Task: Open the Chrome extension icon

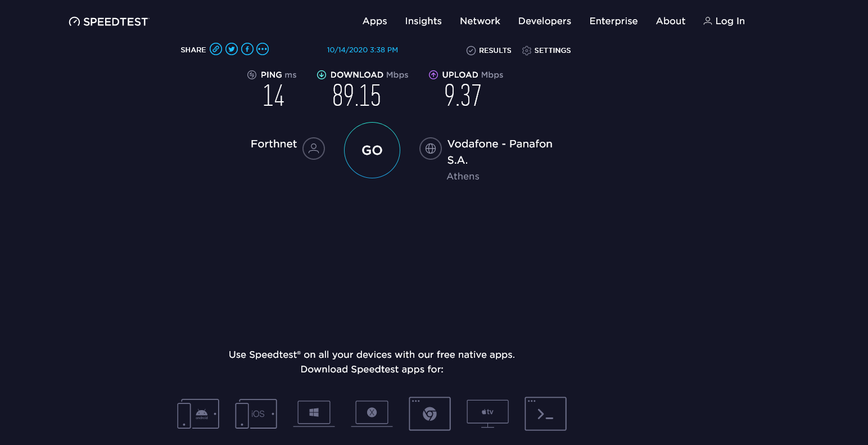Action: pyautogui.click(x=430, y=414)
